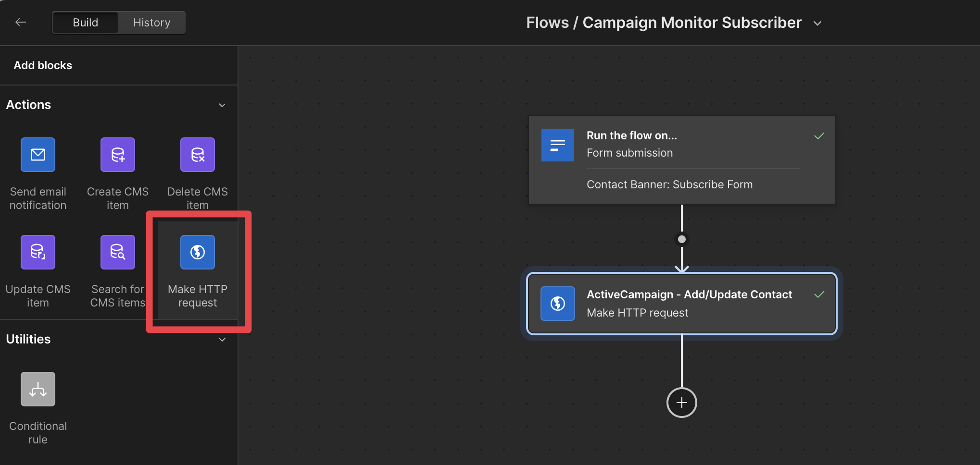Viewport: 980px width, 465px height.
Task: Click the connector dot between flow nodes
Action: tap(682, 239)
